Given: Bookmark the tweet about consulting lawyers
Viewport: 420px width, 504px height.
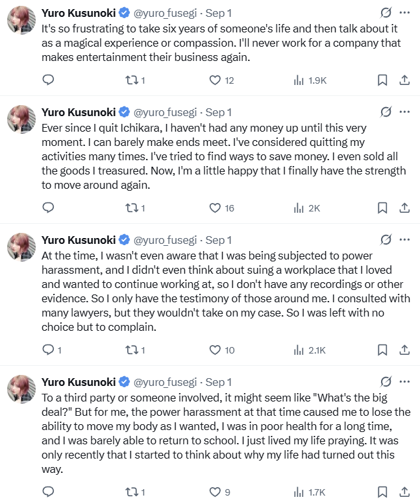Looking at the screenshot, I should pos(382,350).
